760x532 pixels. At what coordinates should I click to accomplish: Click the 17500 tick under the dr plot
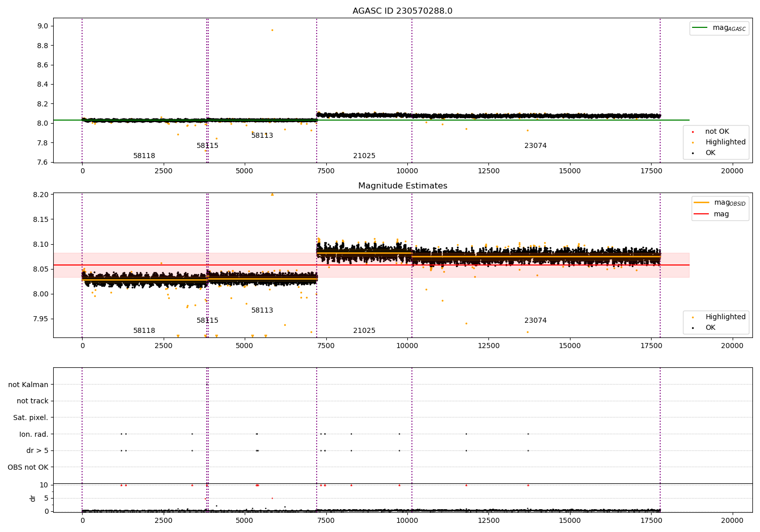pos(651,520)
